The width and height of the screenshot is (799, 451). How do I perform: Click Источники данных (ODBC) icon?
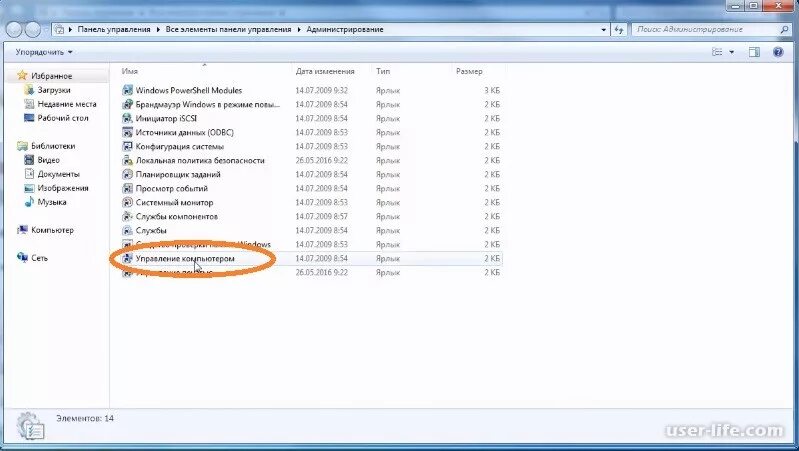[x=127, y=132]
